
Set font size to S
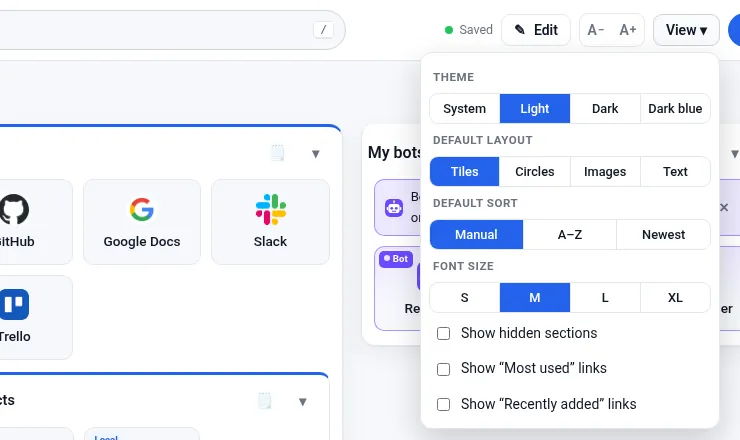click(464, 297)
